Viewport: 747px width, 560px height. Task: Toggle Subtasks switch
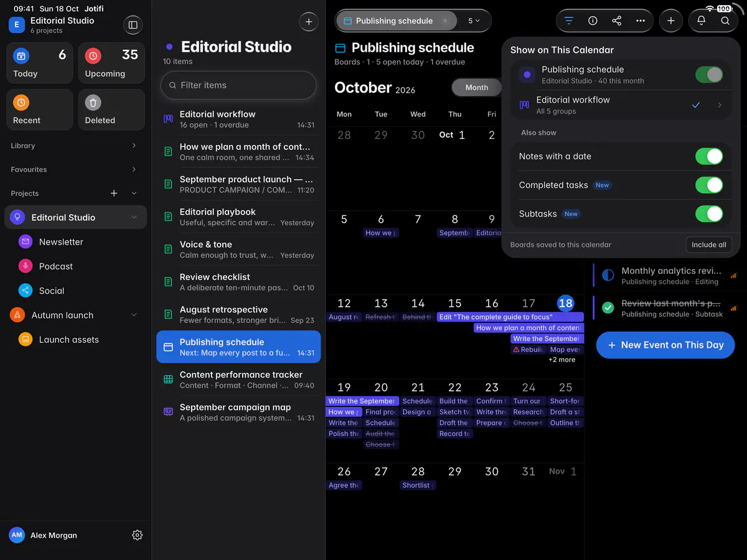click(x=709, y=214)
